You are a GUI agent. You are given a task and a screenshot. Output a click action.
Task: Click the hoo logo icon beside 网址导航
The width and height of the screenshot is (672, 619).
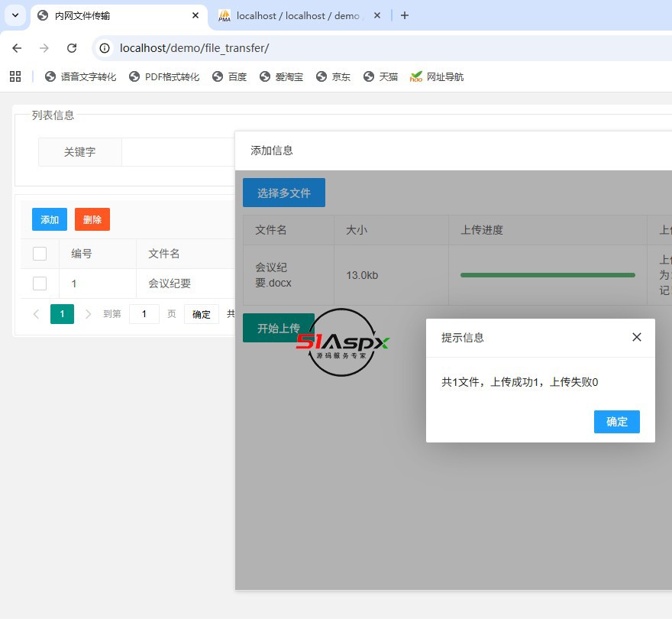[415, 76]
